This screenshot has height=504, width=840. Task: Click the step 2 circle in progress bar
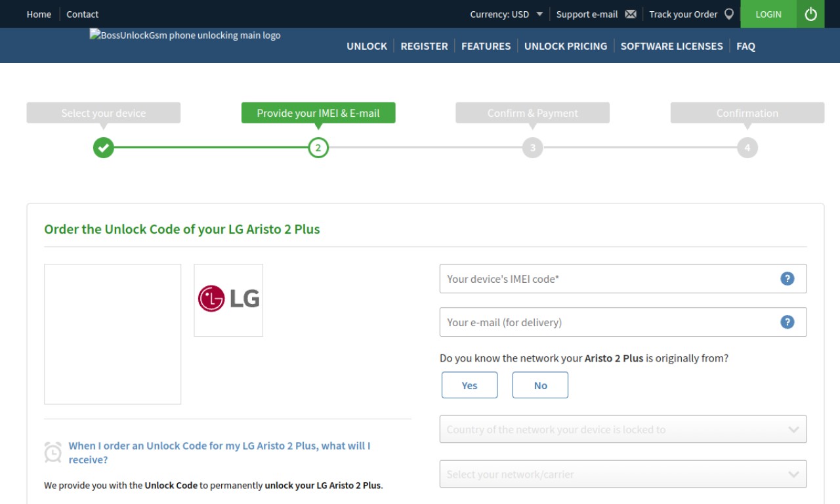[318, 148]
